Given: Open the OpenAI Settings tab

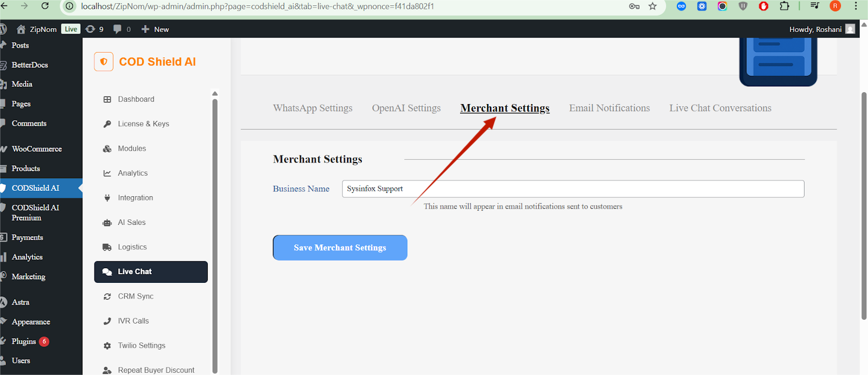Looking at the screenshot, I should click(406, 108).
